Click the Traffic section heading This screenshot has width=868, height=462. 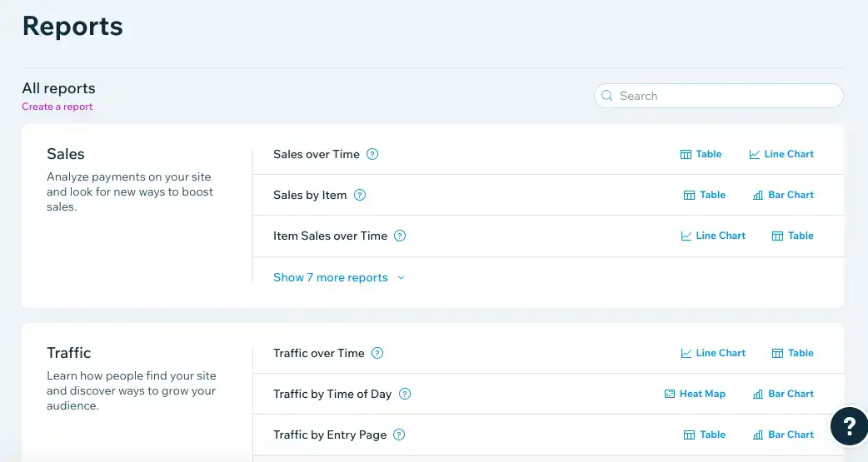(68, 352)
